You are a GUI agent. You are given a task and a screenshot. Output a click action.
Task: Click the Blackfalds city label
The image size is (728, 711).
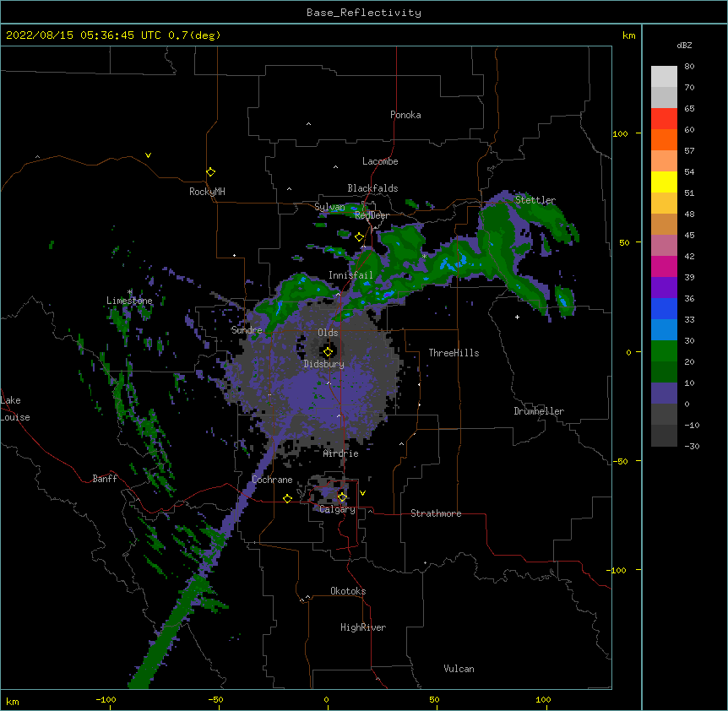click(x=372, y=188)
